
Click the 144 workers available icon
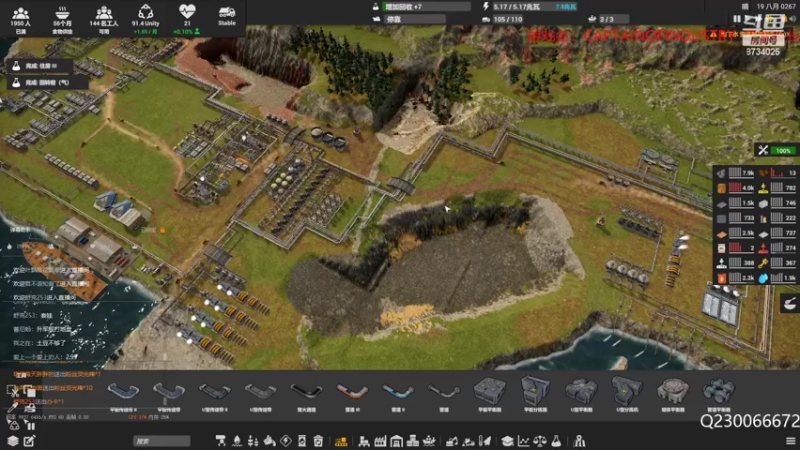(104, 20)
